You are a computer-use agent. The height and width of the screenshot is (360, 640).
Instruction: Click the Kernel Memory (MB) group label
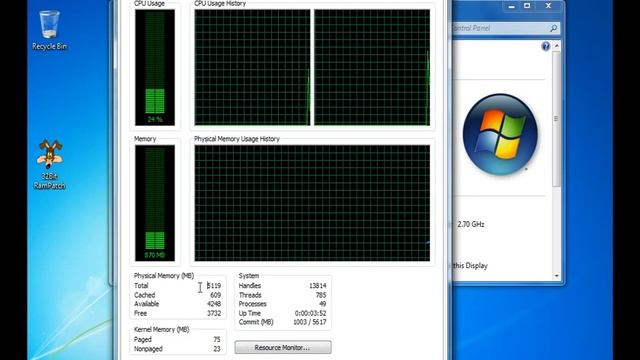162,329
